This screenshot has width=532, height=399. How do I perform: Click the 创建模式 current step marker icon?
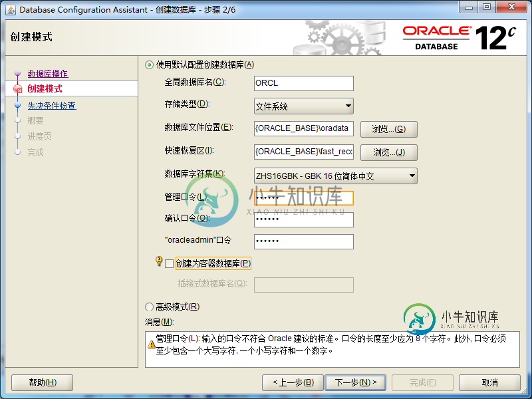coord(18,89)
